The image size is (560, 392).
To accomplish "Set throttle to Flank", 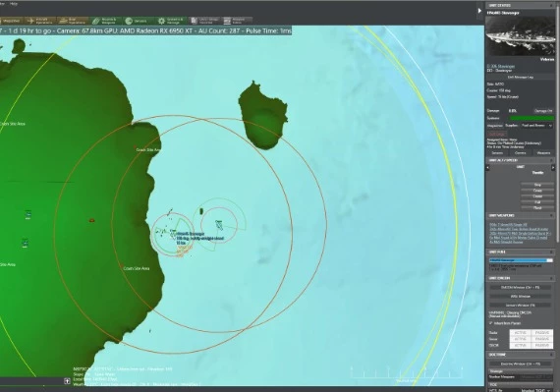I will tap(537, 207).
